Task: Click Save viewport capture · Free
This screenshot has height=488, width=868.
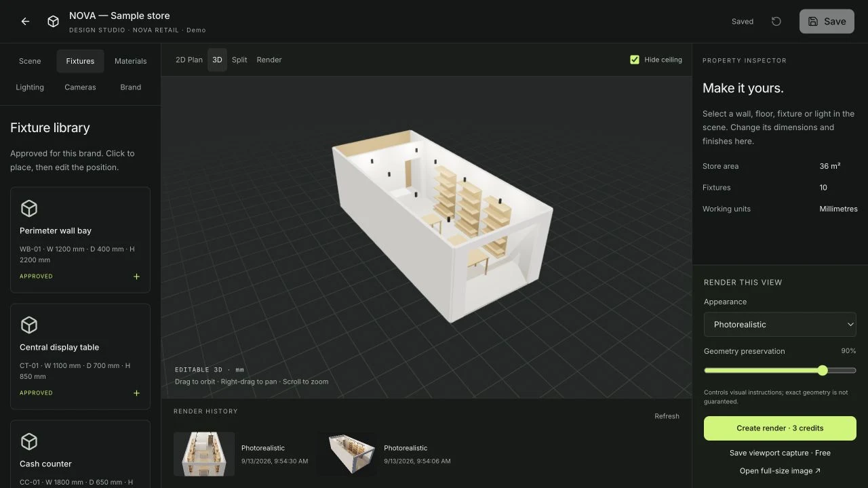Action: click(x=780, y=453)
